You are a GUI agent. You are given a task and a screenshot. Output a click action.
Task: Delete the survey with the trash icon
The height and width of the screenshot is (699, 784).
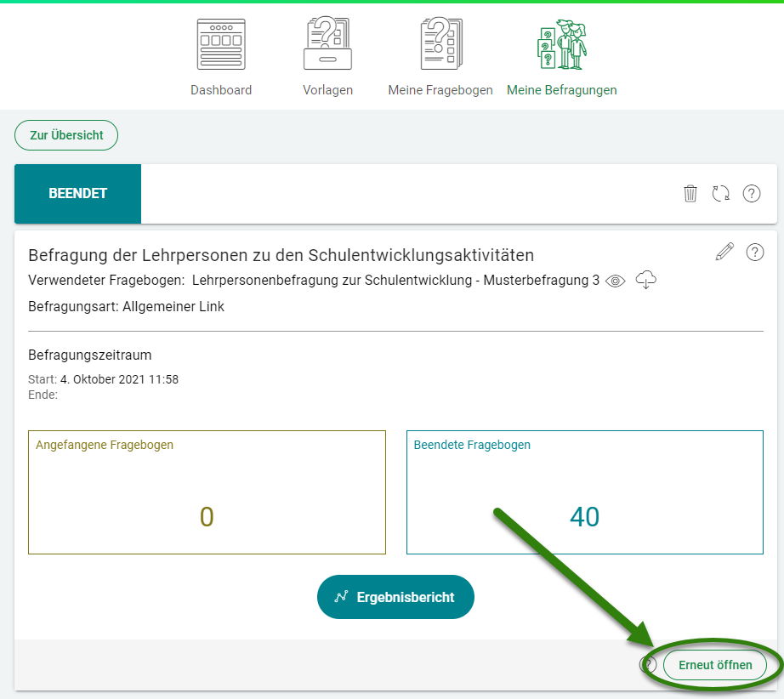click(690, 194)
